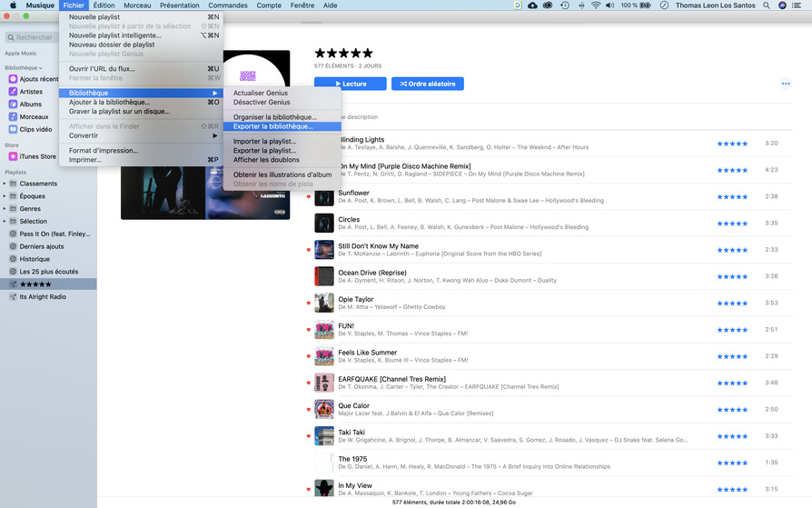The height and width of the screenshot is (508, 812).
Task: Open the Time Machine menu bar icon
Action: (x=564, y=5)
